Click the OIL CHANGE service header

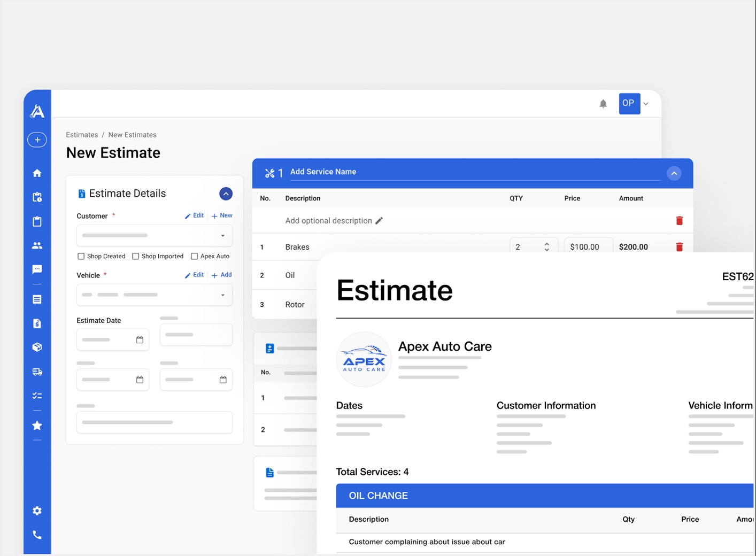tap(545, 496)
